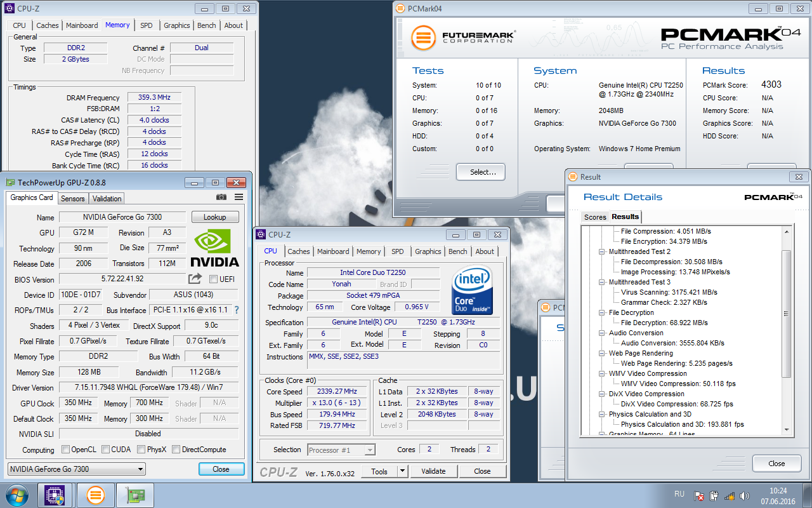Click the CPU-Z taskbar icon
The width and height of the screenshot is (812, 508).
coord(55,495)
